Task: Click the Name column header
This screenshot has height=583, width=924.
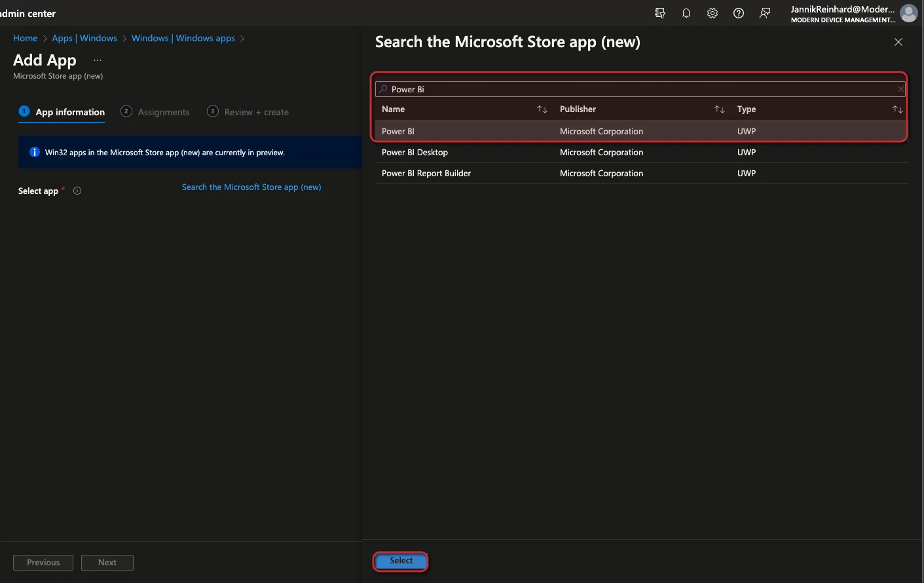Action: [x=394, y=109]
